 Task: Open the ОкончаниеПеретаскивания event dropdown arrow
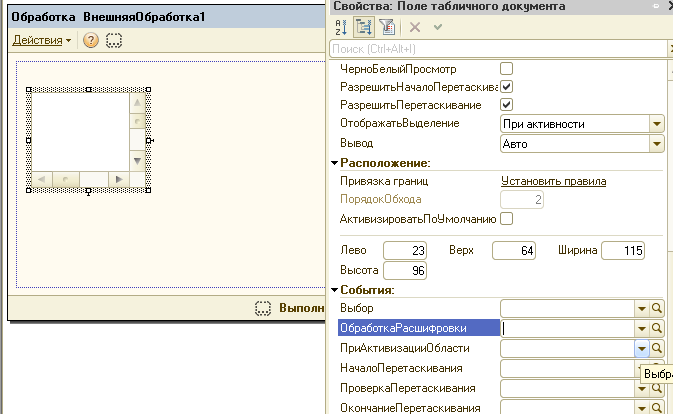click(642, 408)
